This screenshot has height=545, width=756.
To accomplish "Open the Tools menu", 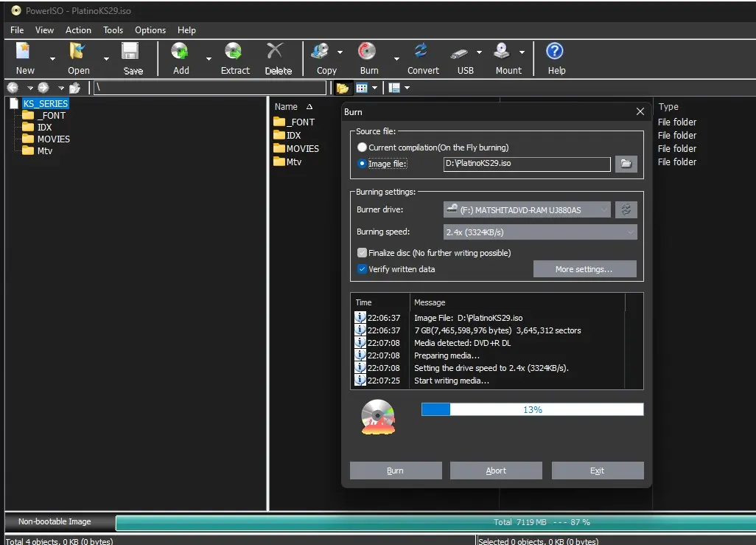I will click(113, 30).
